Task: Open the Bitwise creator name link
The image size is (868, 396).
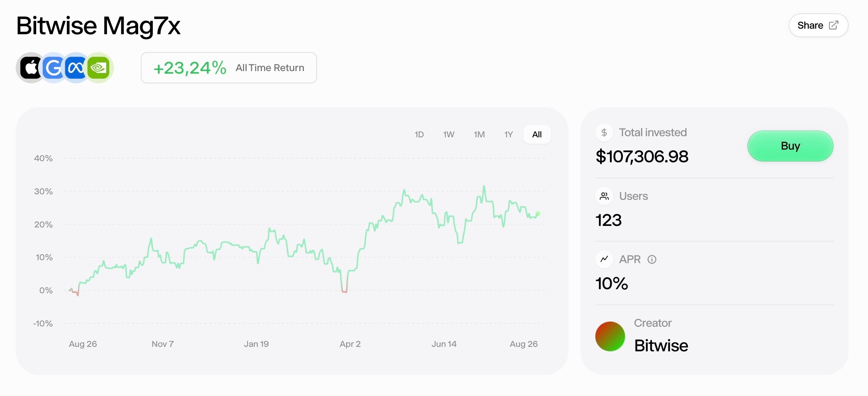Action: [661, 346]
